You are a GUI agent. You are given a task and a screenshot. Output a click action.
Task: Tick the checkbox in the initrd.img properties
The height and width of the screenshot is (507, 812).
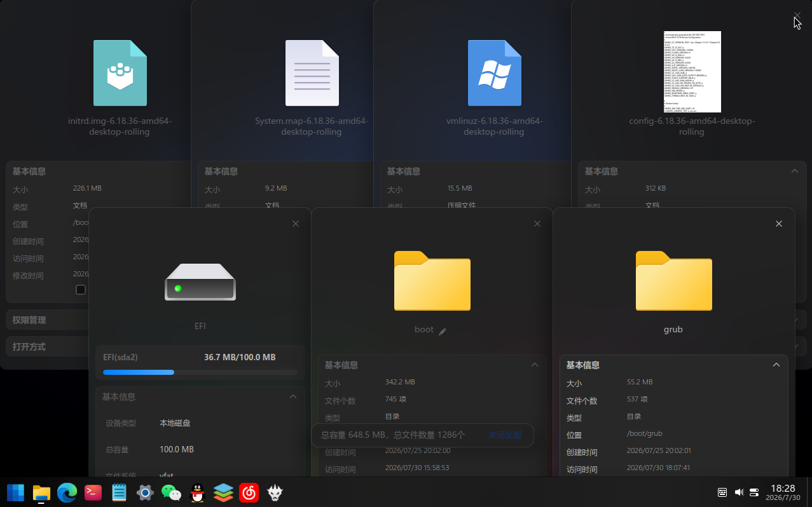click(x=81, y=290)
